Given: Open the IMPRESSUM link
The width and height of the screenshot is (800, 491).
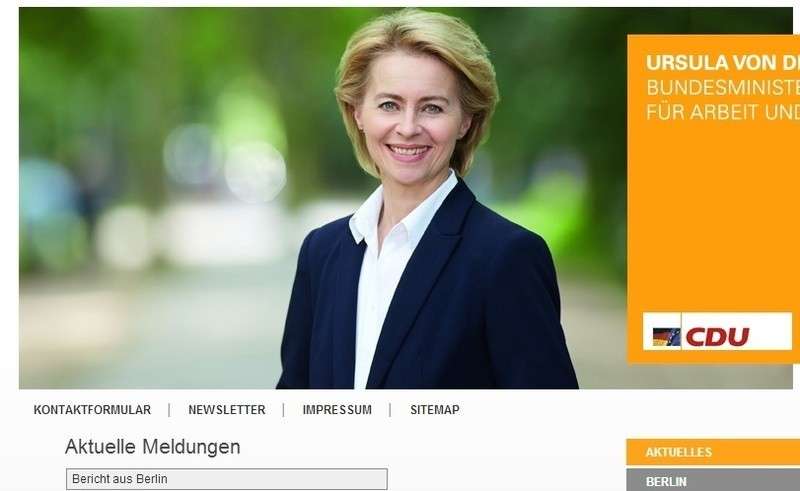Looking at the screenshot, I should pos(337,410).
